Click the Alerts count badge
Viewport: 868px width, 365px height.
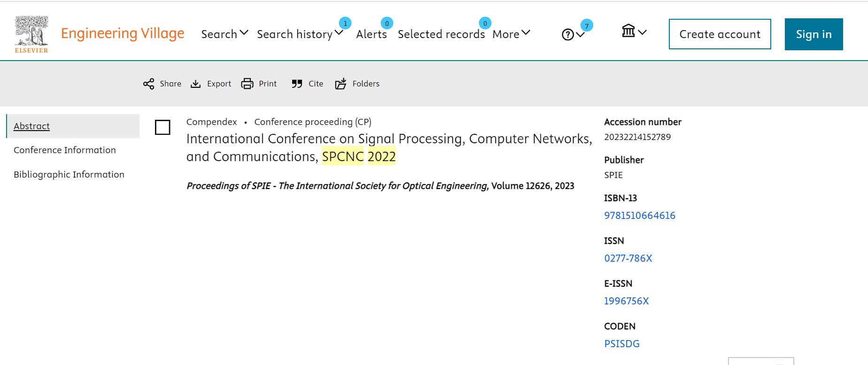[387, 23]
